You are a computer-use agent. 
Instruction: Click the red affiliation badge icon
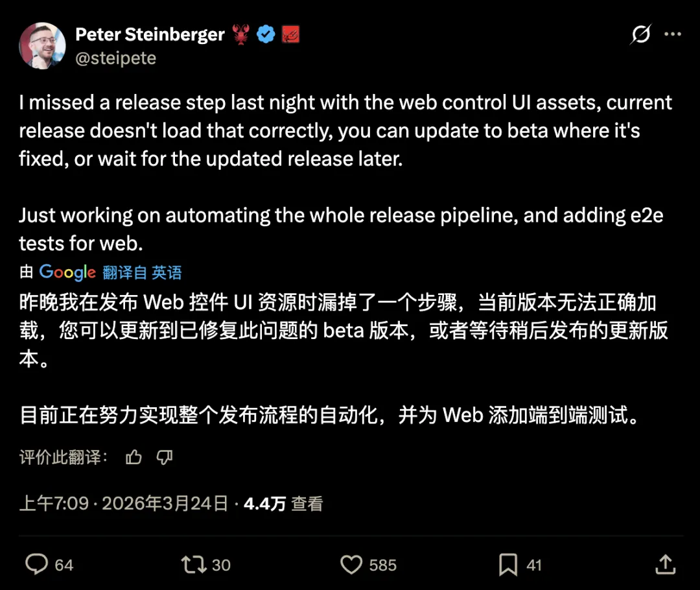click(x=290, y=34)
